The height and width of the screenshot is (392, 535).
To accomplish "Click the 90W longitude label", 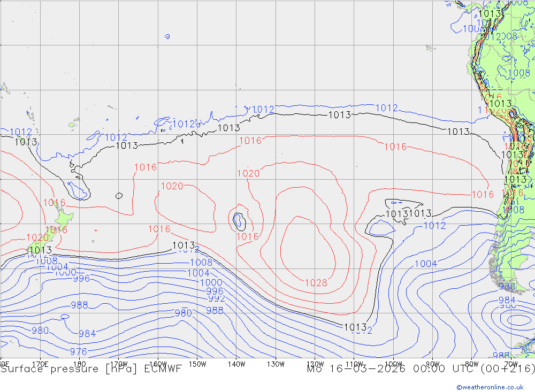I will (x=433, y=364).
